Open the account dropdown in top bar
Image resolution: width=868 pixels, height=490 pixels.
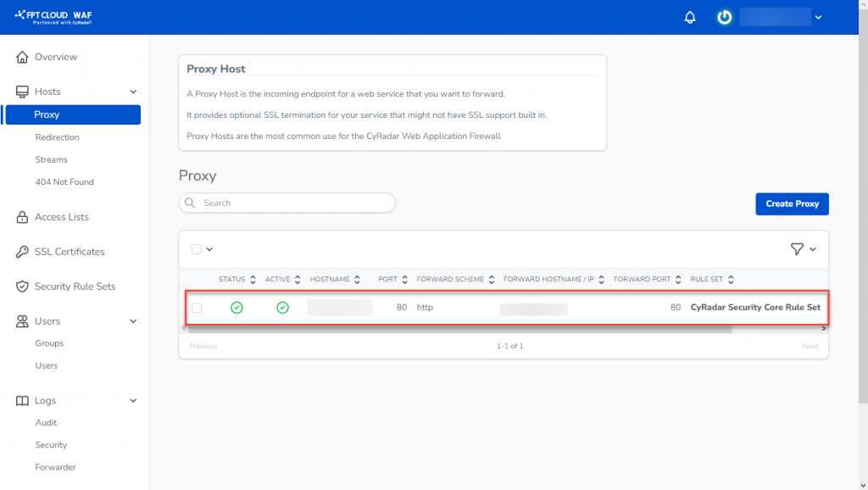[x=817, y=17]
